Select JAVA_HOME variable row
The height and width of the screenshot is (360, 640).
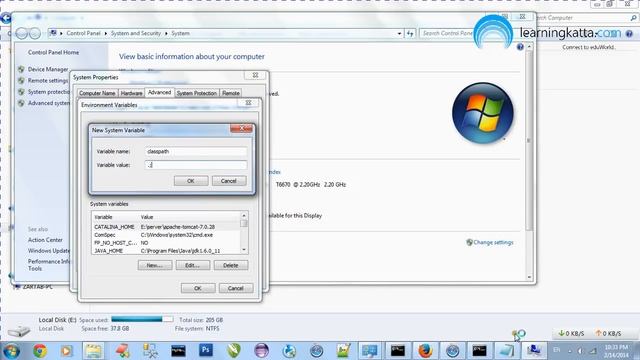tap(166, 251)
